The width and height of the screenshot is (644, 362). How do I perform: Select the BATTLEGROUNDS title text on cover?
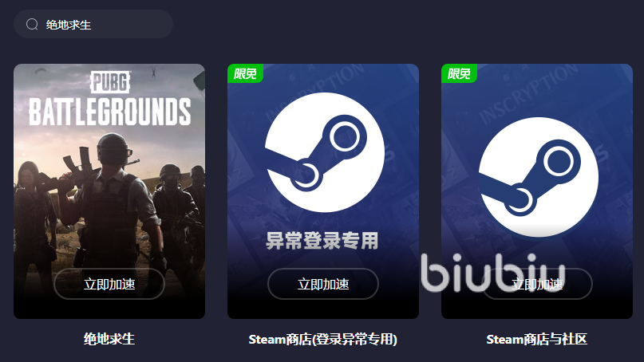pyautogui.click(x=109, y=112)
